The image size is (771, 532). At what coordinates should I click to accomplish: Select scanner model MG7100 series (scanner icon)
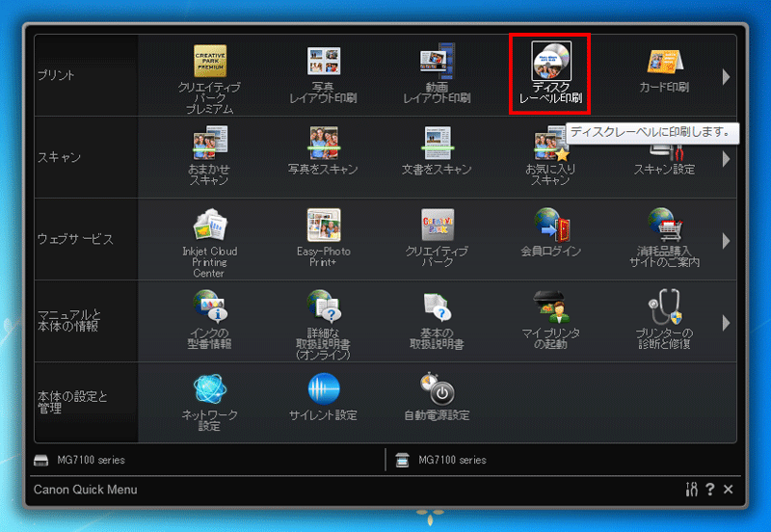441,461
